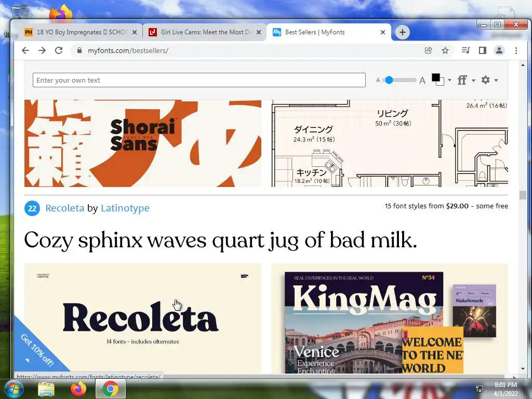Open the Japanese floor plan sample image
Image resolution: width=532 pixels, height=399 pixels.
pyautogui.click(x=390, y=143)
